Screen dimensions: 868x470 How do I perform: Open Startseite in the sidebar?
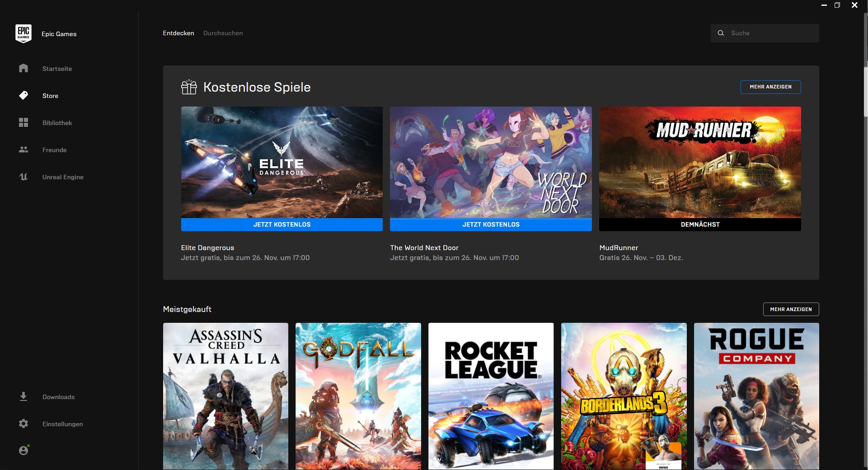(57, 69)
